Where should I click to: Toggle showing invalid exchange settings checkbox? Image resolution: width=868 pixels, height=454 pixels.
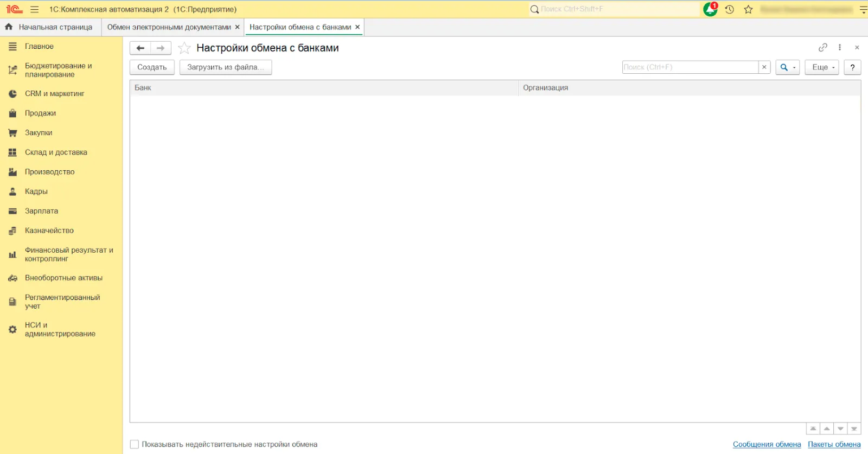pos(135,444)
